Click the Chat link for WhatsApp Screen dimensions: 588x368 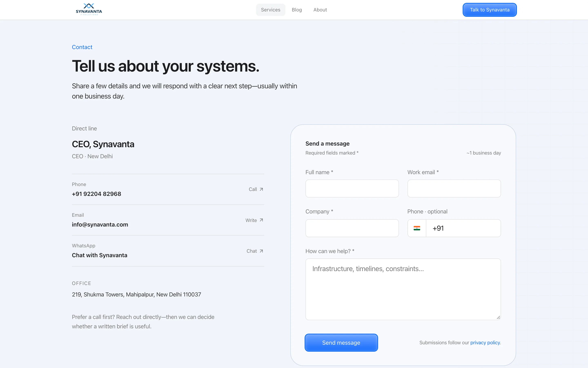pos(255,251)
